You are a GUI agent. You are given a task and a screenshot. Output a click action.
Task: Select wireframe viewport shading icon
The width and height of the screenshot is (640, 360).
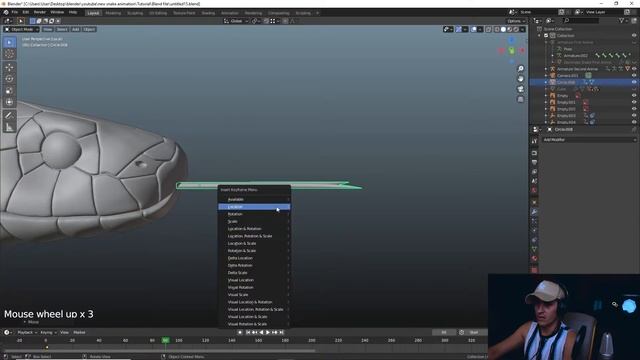[497, 29]
